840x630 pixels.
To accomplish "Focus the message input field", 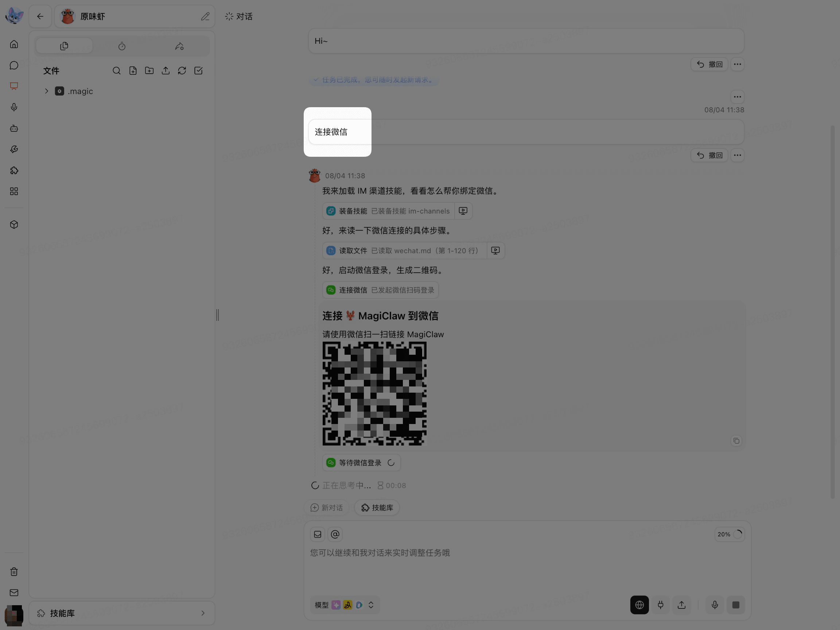I will click(x=527, y=568).
